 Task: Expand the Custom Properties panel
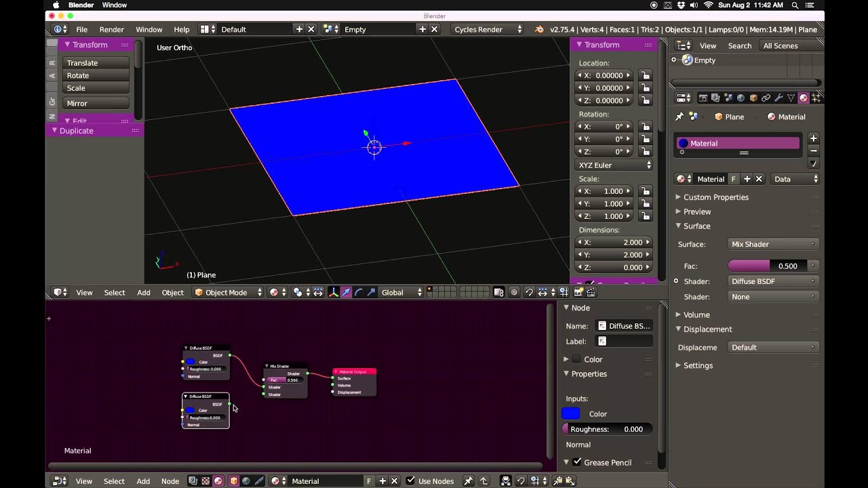pyautogui.click(x=716, y=197)
